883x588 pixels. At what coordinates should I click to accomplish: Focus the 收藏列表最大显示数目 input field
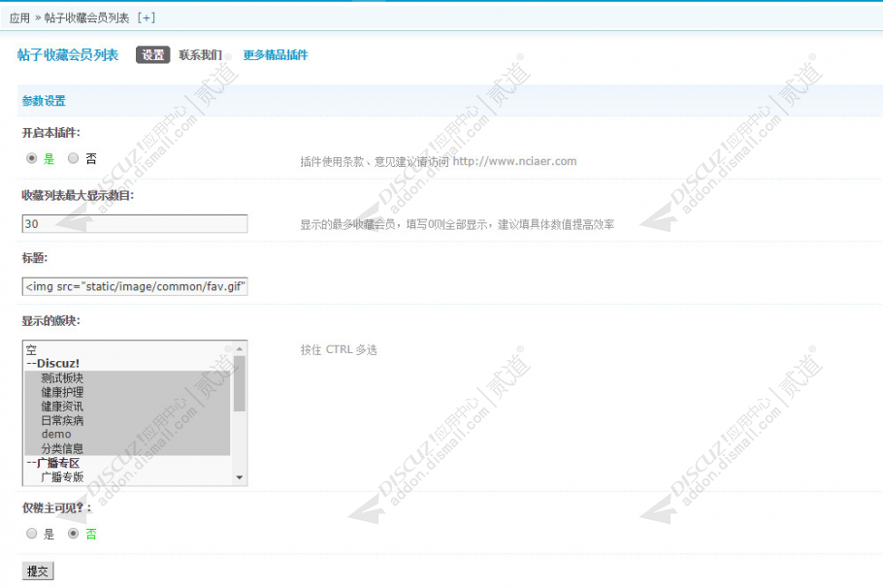tap(135, 223)
